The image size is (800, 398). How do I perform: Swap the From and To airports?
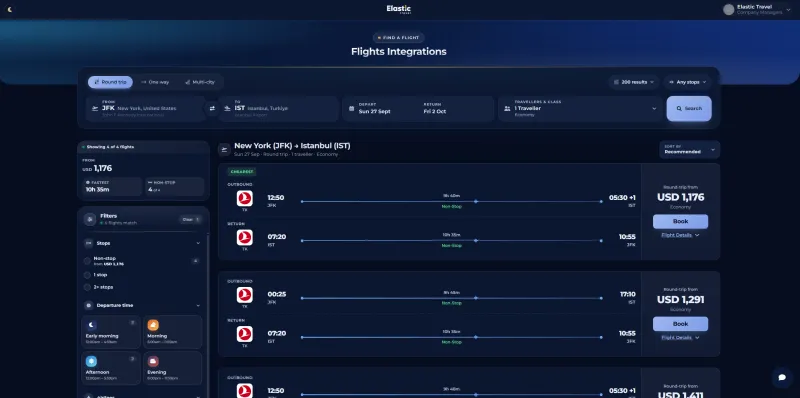coord(212,108)
